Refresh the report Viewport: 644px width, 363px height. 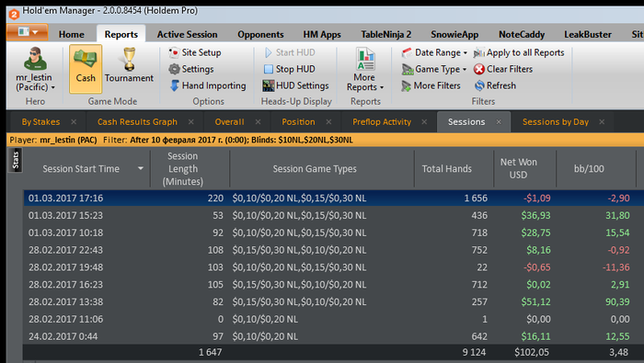click(x=495, y=85)
